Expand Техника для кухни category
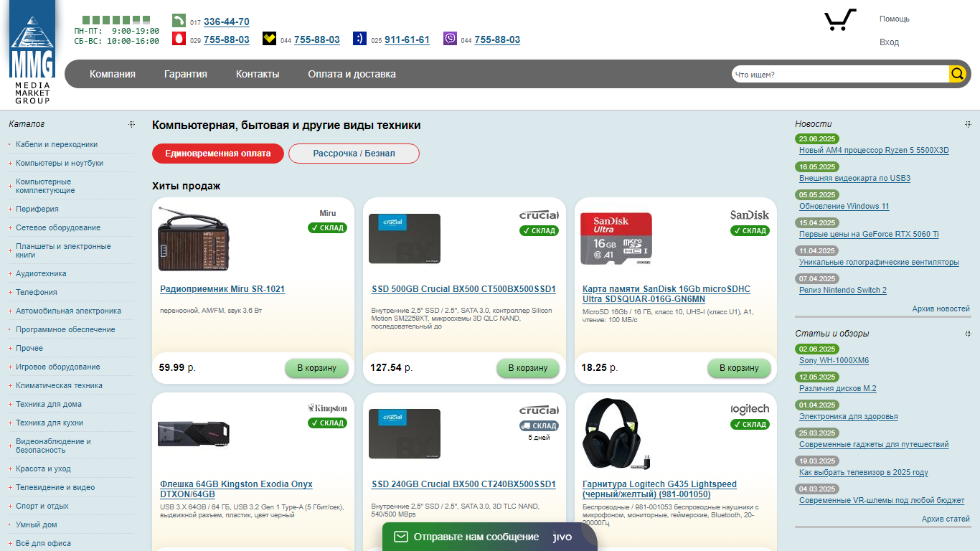 click(x=9, y=423)
